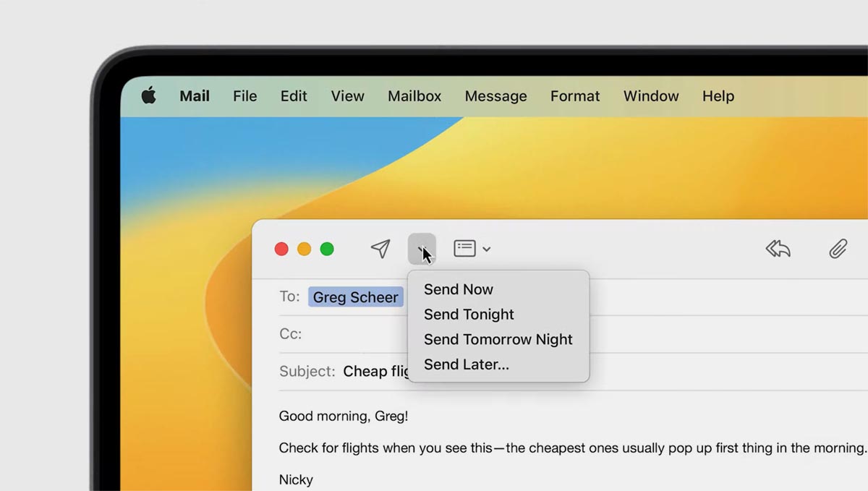Click the "Check for flights" sentence

[572, 448]
